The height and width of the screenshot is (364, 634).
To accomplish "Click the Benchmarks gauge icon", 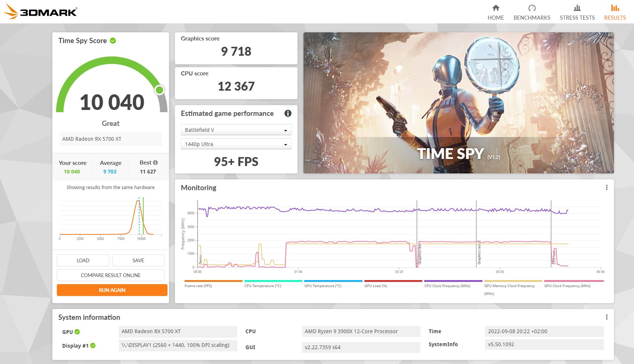I will coord(532,8).
